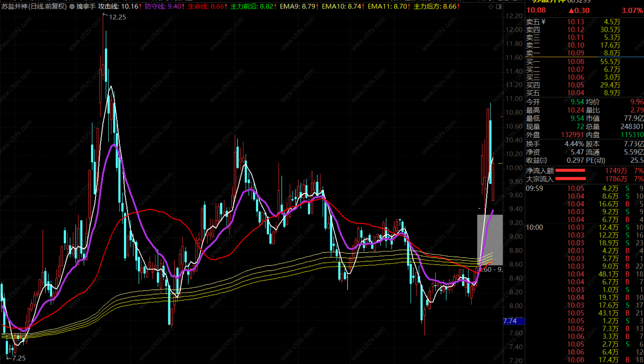The width and height of the screenshot is (644, 364).
Task: Click the blue 7.74 price axis tag
Action: pos(513,321)
